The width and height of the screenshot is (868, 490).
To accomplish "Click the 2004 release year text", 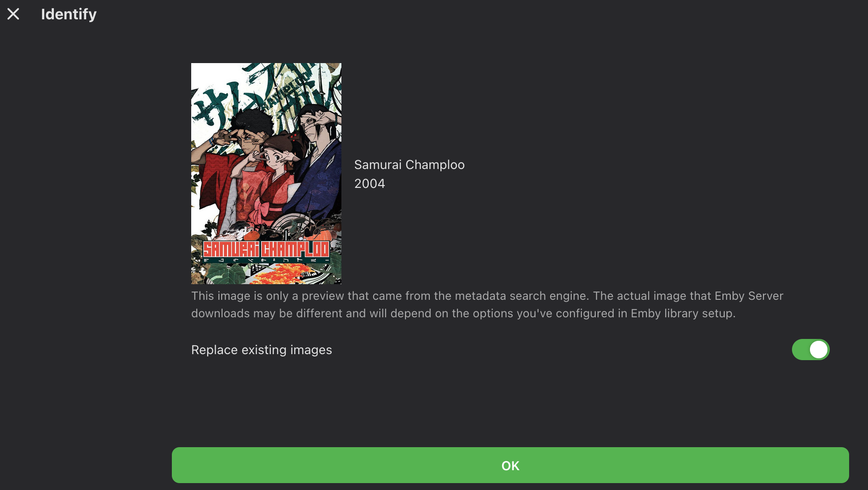I will 369,183.
